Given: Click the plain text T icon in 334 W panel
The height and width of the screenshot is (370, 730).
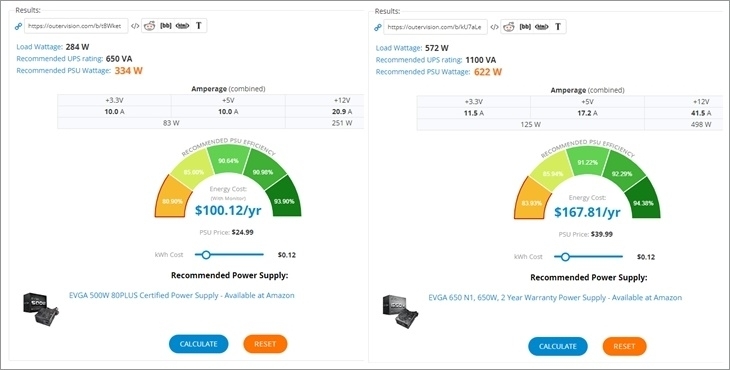Looking at the screenshot, I should (x=199, y=26).
